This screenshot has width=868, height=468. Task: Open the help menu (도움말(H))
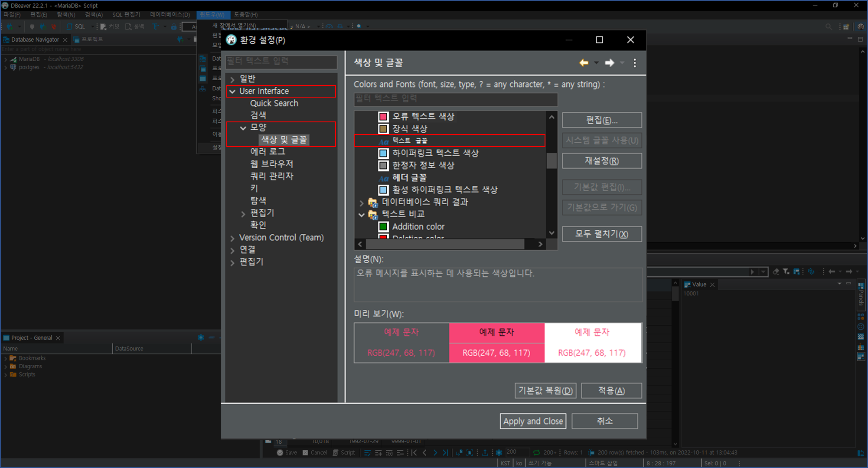246,15
